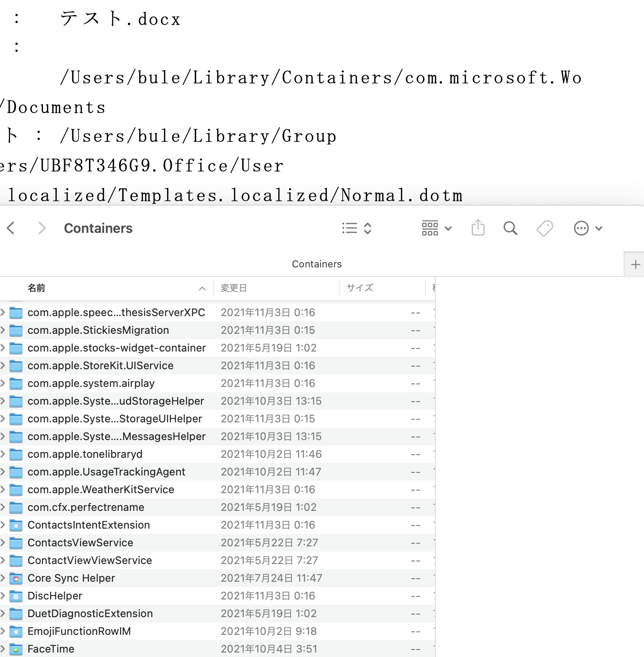Click the Tag icon in toolbar
The height and width of the screenshot is (657, 644).
coord(544,228)
